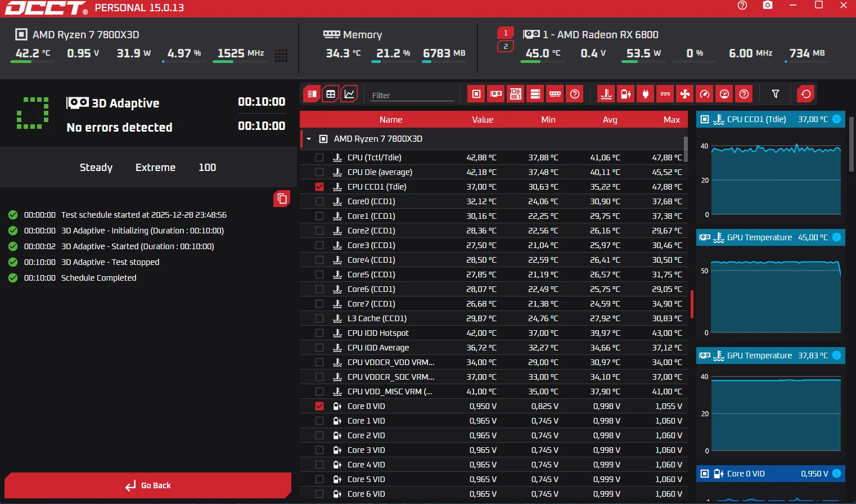
Task: Sort the table by Min column
Action: [548, 120]
